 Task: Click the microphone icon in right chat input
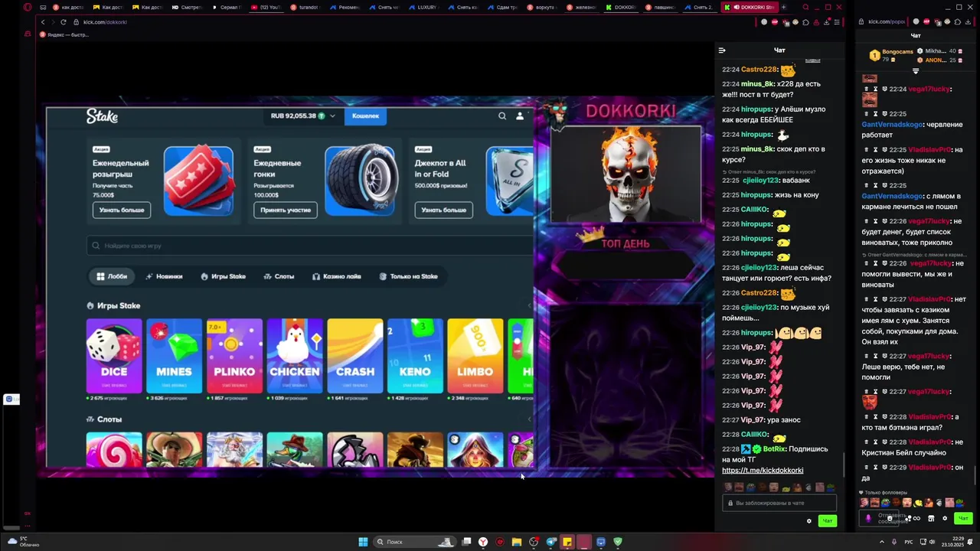(x=868, y=518)
